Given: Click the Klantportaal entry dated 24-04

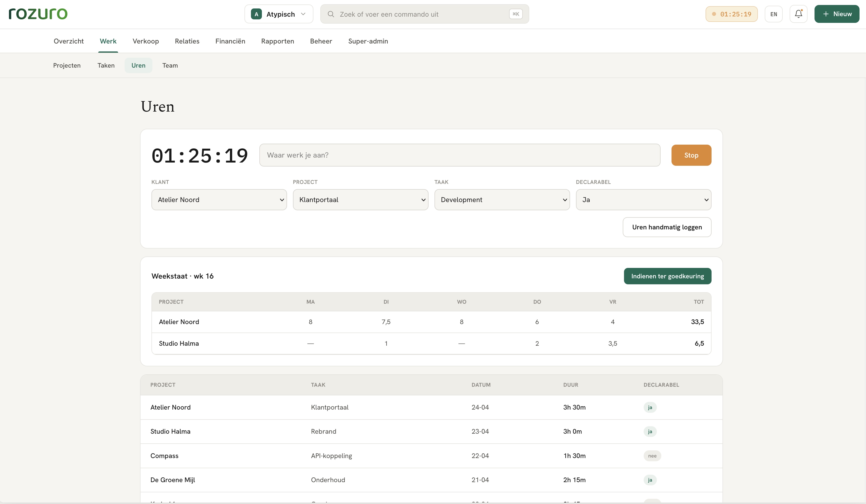Looking at the screenshot, I should click(431, 407).
